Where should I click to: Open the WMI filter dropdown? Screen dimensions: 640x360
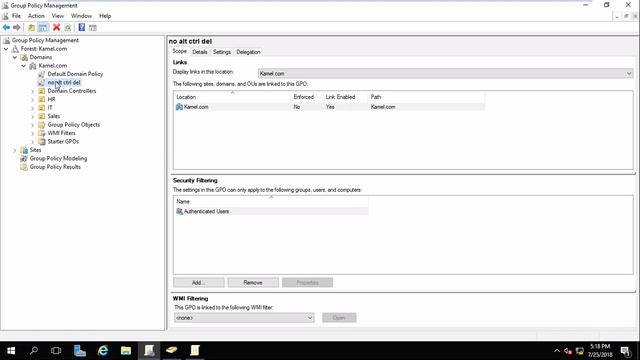tap(244, 318)
